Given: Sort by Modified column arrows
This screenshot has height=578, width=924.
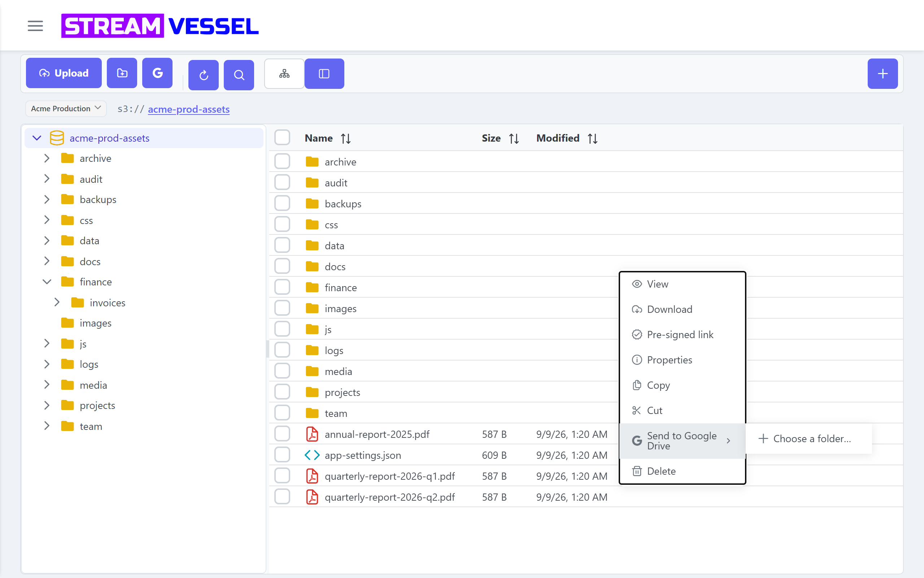Looking at the screenshot, I should click(x=593, y=138).
